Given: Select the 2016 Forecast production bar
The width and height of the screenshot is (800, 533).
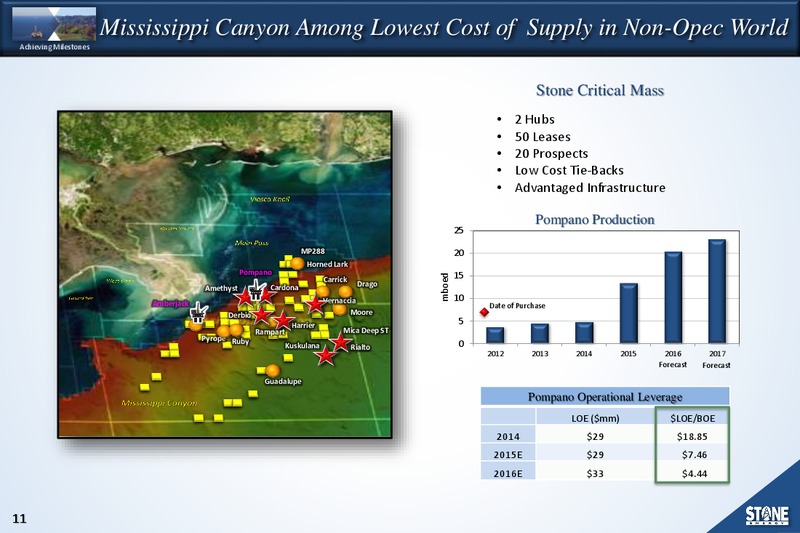Looking at the screenshot, I should [x=673, y=297].
